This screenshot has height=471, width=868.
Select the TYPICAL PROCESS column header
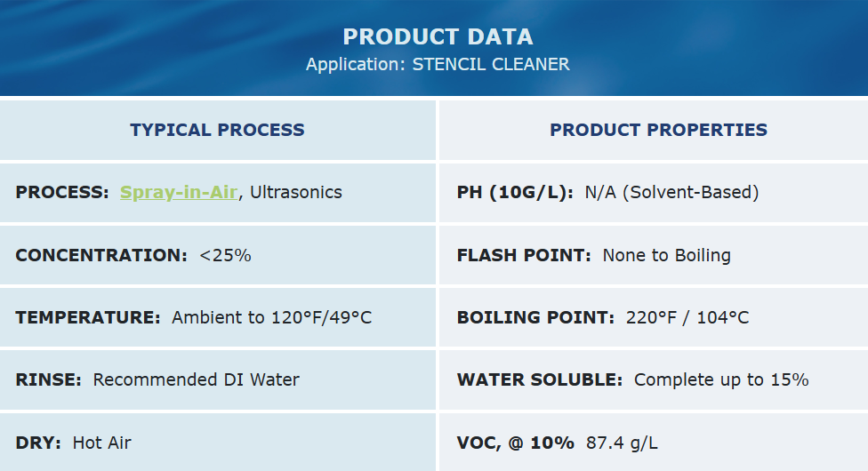tap(217, 130)
